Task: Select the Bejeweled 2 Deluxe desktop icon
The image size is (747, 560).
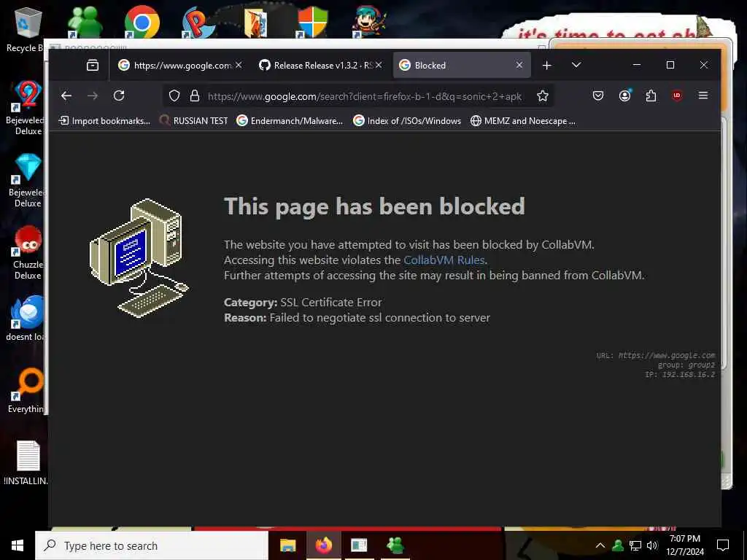Action: click(26, 108)
